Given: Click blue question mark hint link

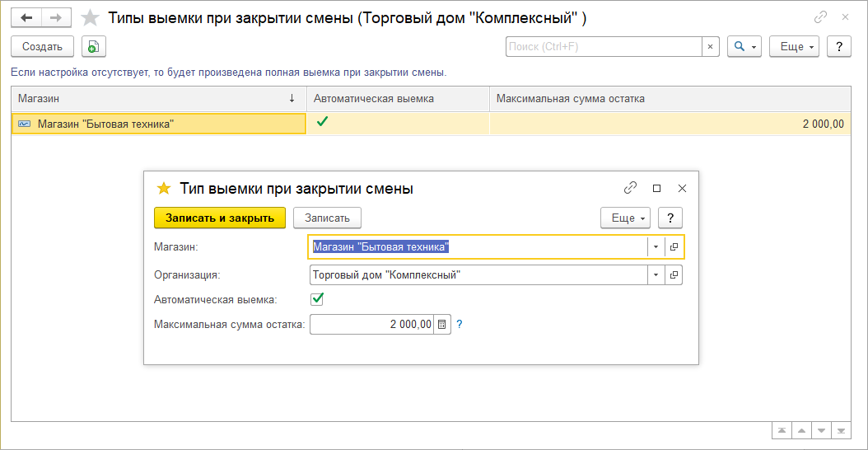Looking at the screenshot, I should [x=460, y=325].
